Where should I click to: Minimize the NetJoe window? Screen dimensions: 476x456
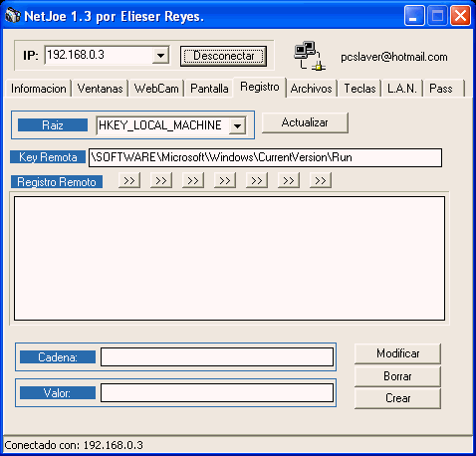pos(414,16)
